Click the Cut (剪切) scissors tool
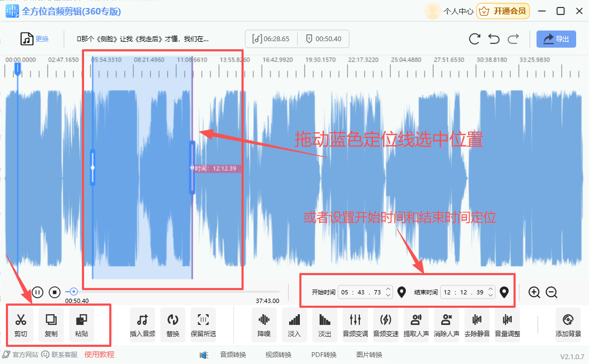The width and height of the screenshot is (589, 364). point(21,325)
